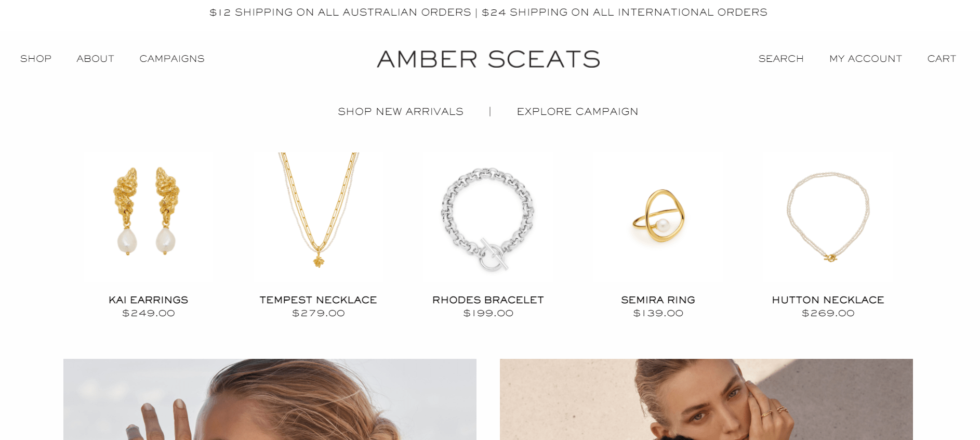The image size is (980, 440).
Task: Open the Semira Ring product image
Action: click(x=658, y=217)
